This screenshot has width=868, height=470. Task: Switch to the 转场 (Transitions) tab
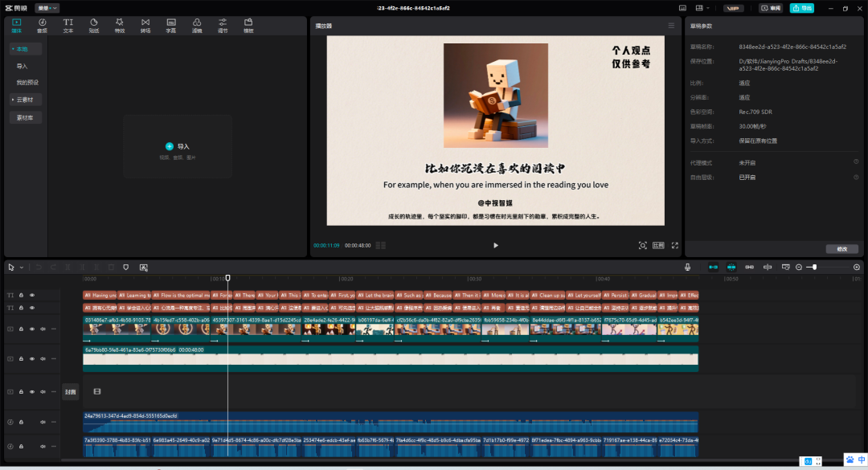pyautogui.click(x=145, y=26)
